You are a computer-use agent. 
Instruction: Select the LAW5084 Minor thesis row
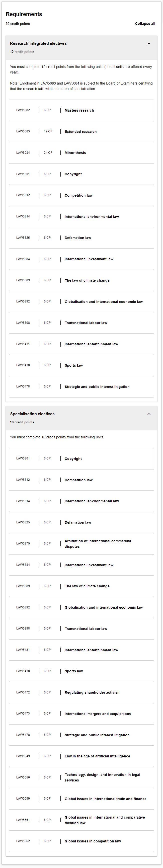pyautogui.click(x=81, y=153)
